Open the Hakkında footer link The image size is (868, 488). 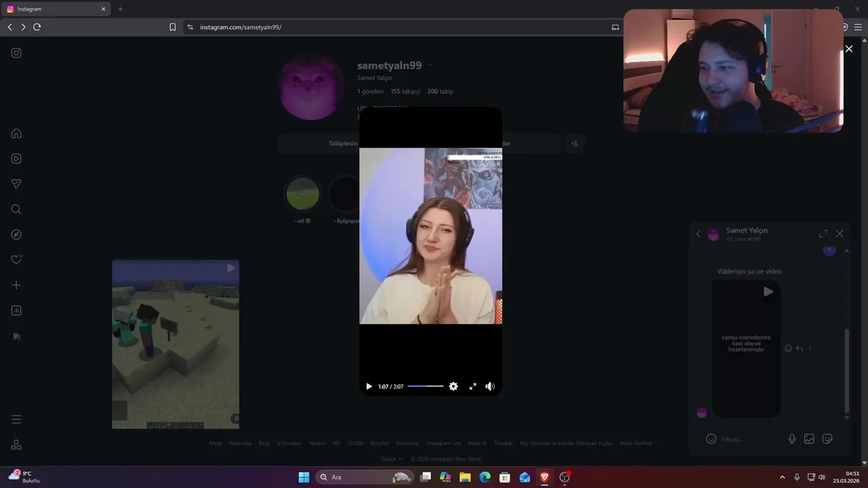tap(240, 443)
